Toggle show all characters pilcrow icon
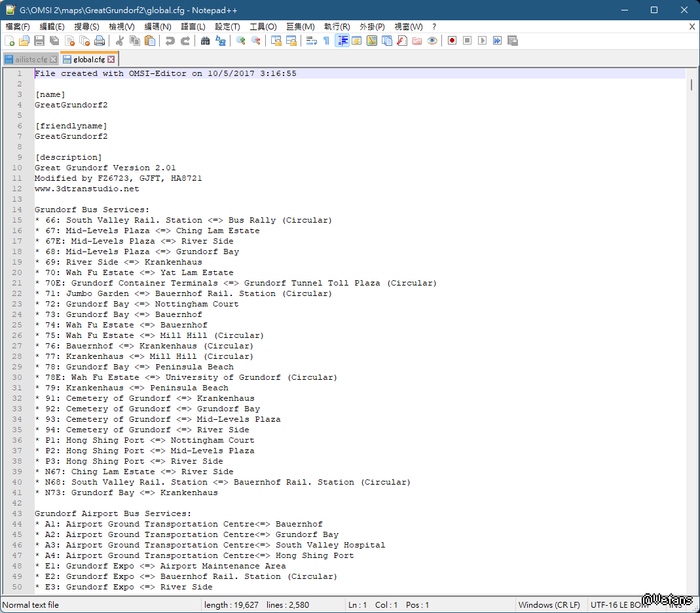Viewport: 700px width, 613px height. 326,41
